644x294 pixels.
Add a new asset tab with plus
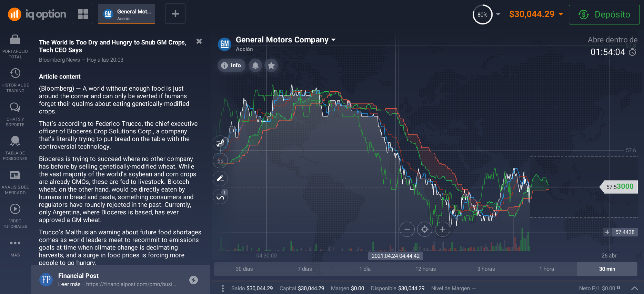[x=175, y=14]
